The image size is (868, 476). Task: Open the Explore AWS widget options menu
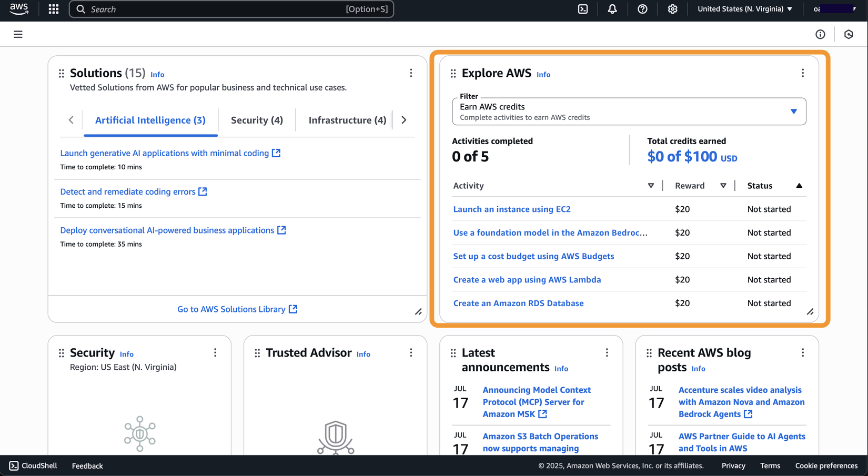pyautogui.click(x=803, y=73)
